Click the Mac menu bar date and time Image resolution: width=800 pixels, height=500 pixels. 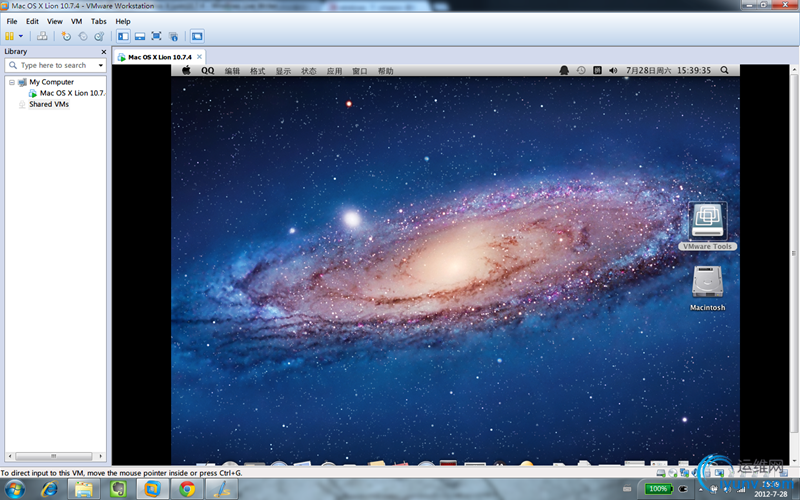[668, 70]
